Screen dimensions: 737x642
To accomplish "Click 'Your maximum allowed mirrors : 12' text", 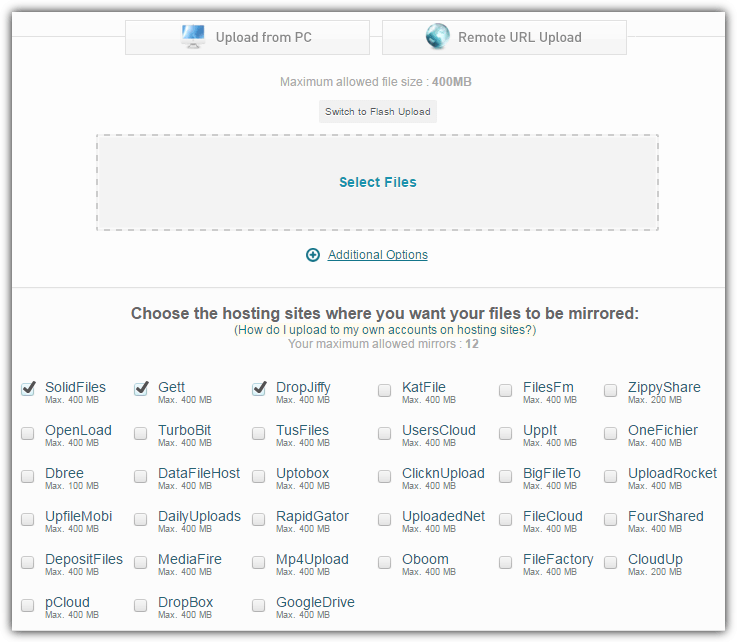I will tap(383, 344).
